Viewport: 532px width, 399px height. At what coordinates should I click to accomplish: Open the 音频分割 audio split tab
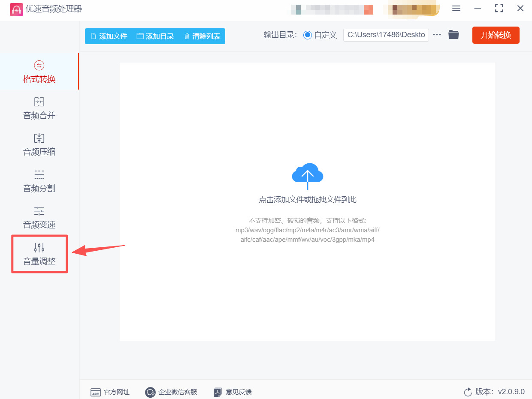click(x=39, y=181)
